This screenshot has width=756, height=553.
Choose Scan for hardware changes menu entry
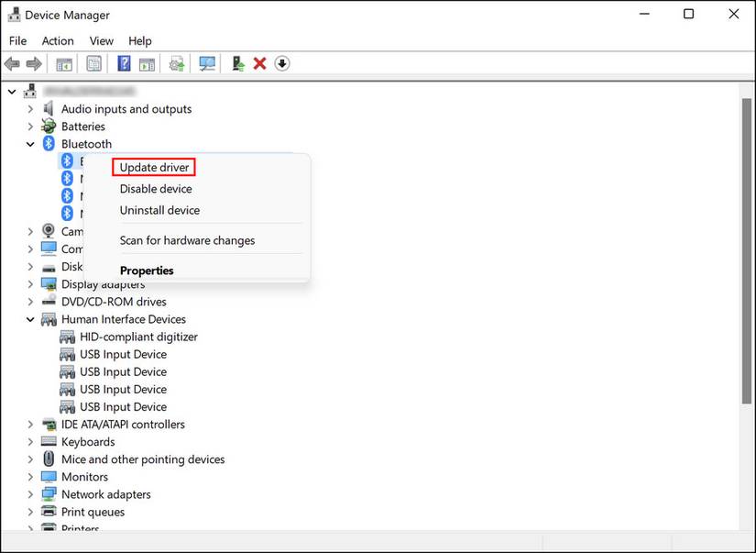coord(187,240)
